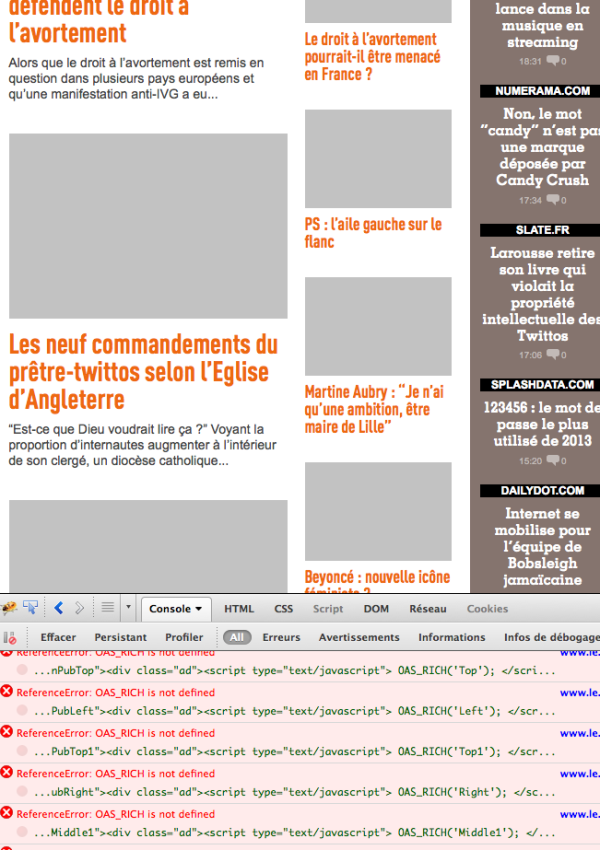This screenshot has width=600, height=850.
Task: Click code line containing OAS_RICH('Left')
Action: click(294, 711)
